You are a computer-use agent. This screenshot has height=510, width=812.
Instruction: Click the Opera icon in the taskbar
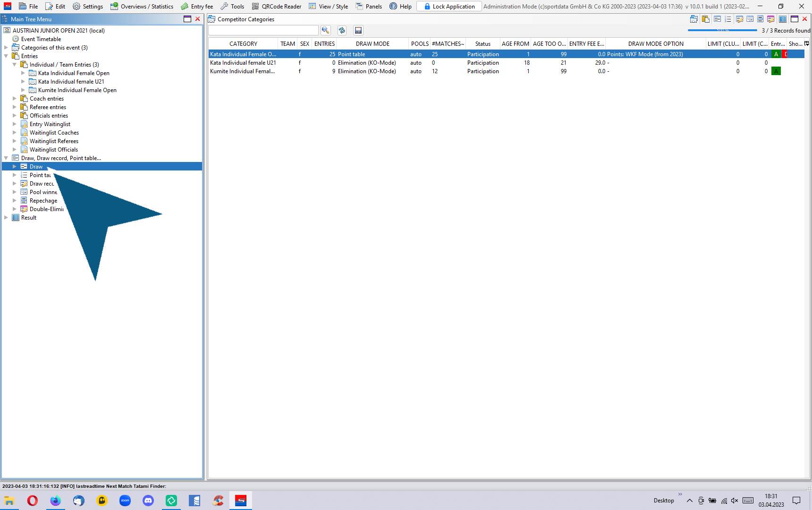pos(33,501)
